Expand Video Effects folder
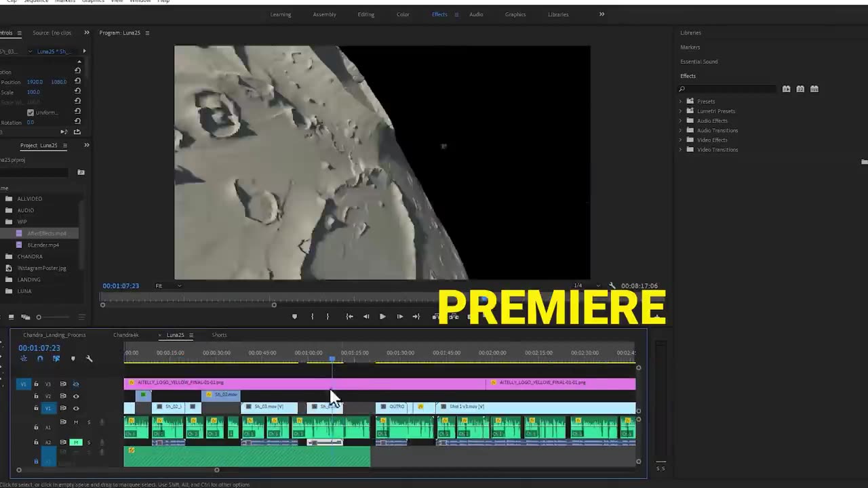The width and height of the screenshot is (868, 488). (x=681, y=140)
